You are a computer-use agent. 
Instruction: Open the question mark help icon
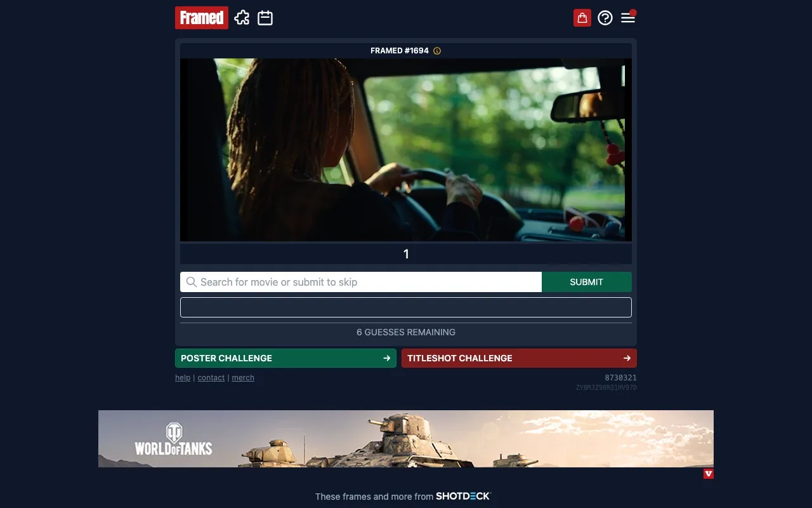tap(605, 18)
